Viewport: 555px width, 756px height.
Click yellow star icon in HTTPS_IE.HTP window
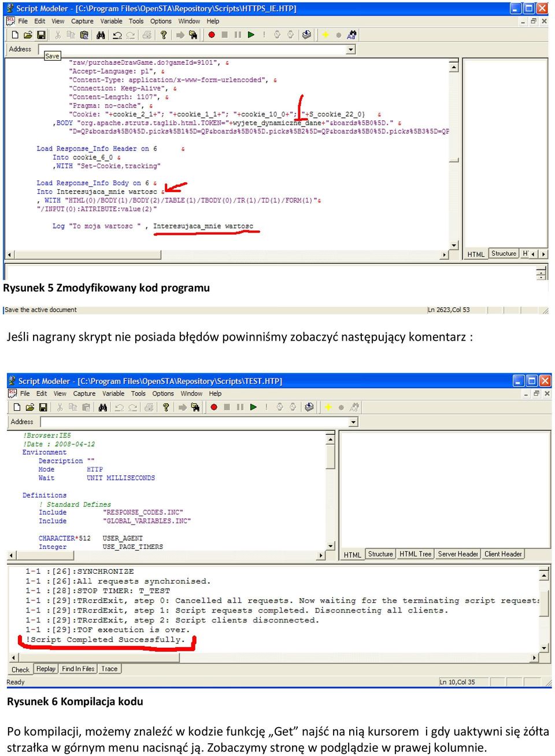[x=325, y=35]
